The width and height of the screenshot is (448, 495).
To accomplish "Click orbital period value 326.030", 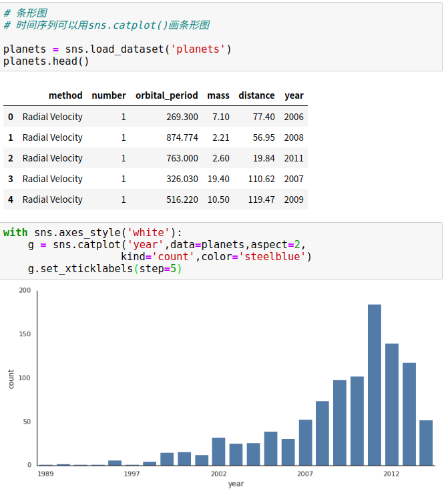I will pyautogui.click(x=182, y=179).
